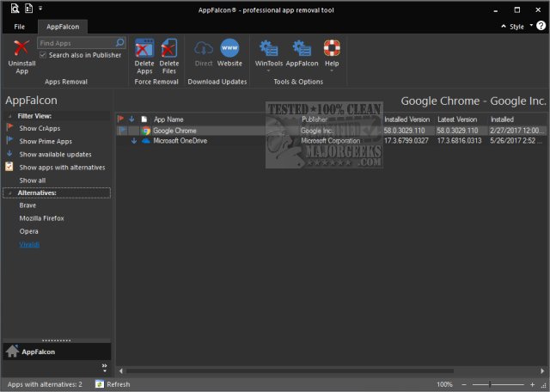This screenshot has height=392, width=550.
Task: Expand navigation pane options chevron
Action: 104,367
